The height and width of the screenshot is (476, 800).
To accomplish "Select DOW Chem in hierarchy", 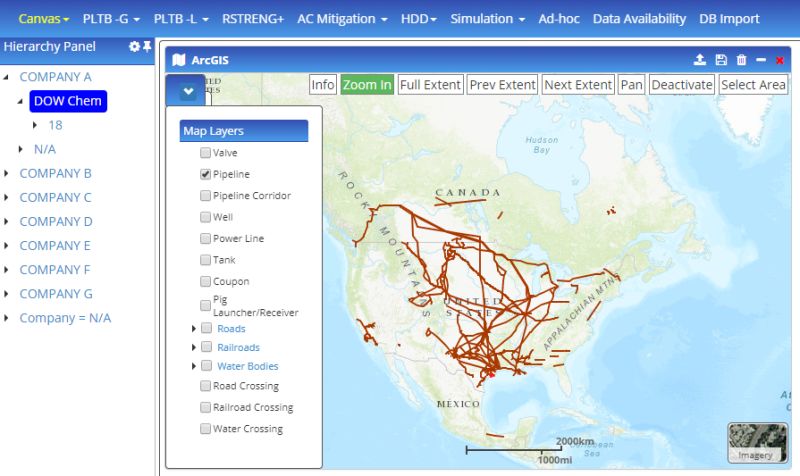I will (68, 101).
